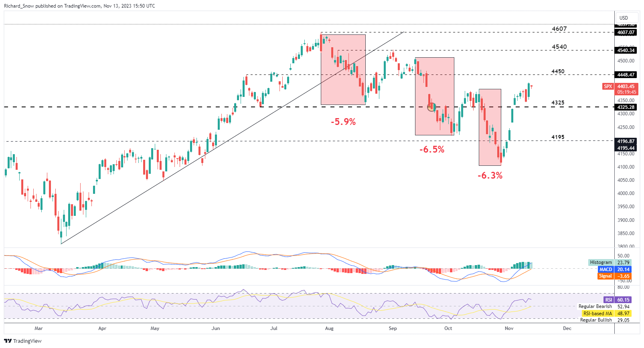Click the 4325 level annotation text

558,103
